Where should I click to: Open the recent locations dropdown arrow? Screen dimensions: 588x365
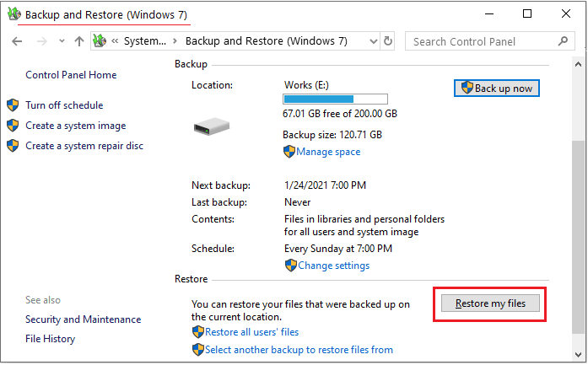click(x=62, y=41)
